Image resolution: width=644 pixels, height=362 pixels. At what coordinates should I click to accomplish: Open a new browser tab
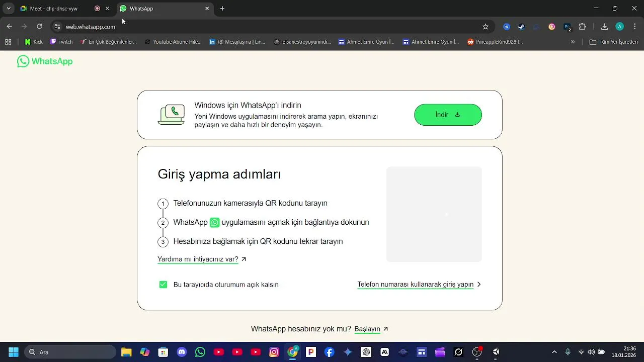(222, 9)
